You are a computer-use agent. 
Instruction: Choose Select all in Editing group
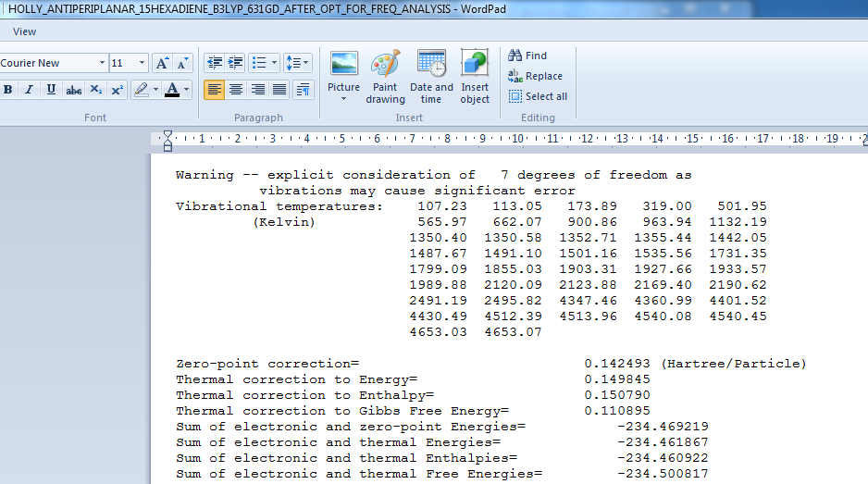tap(538, 96)
